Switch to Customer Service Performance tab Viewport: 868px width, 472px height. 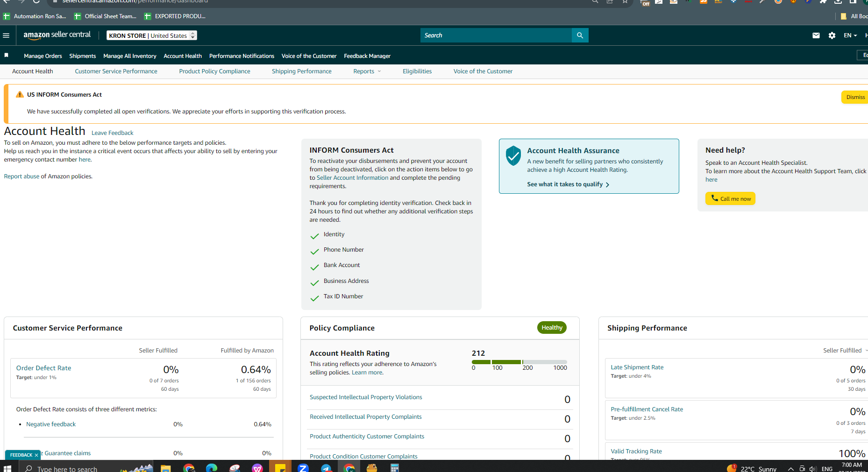click(116, 71)
